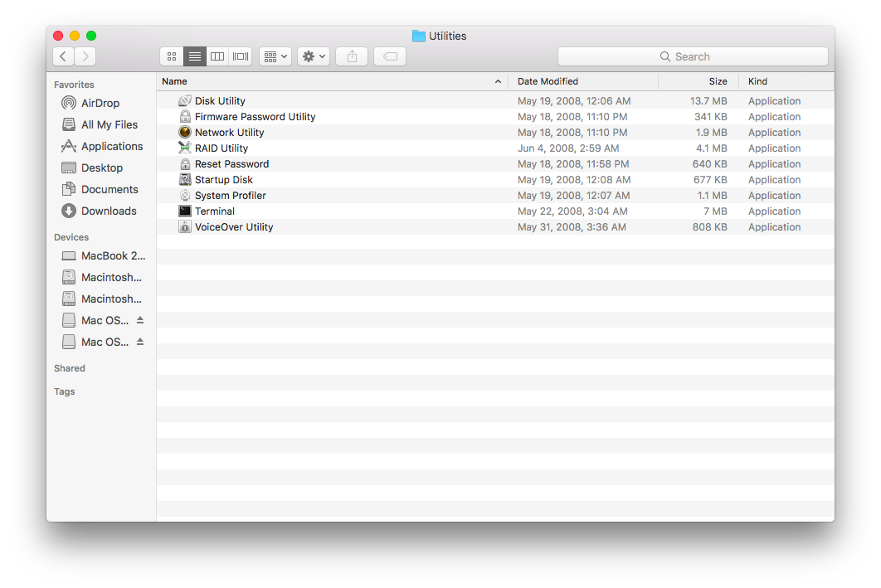Image resolution: width=881 pixels, height=588 pixels.
Task: Select the Disk Utility icon
Action: [185, 100]
